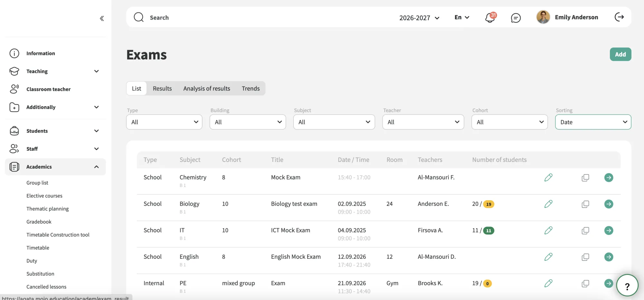644x300 pixels.
Task: Click the Add exam button
Action: [620, 54]
